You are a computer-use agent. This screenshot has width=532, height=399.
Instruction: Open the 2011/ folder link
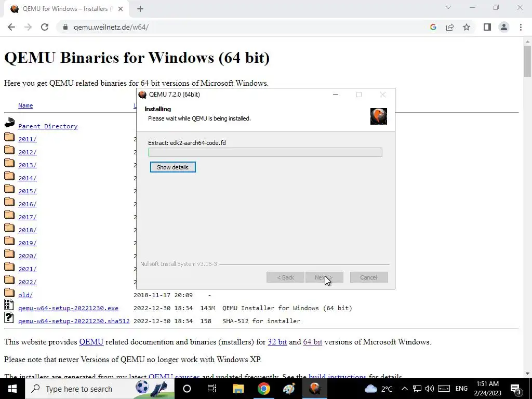[x=28, y=139]
